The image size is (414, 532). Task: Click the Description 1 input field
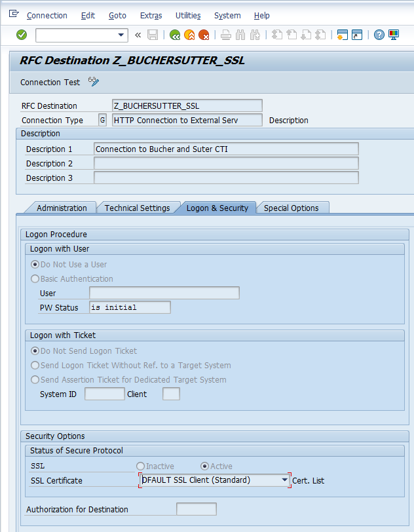(226, 149)
